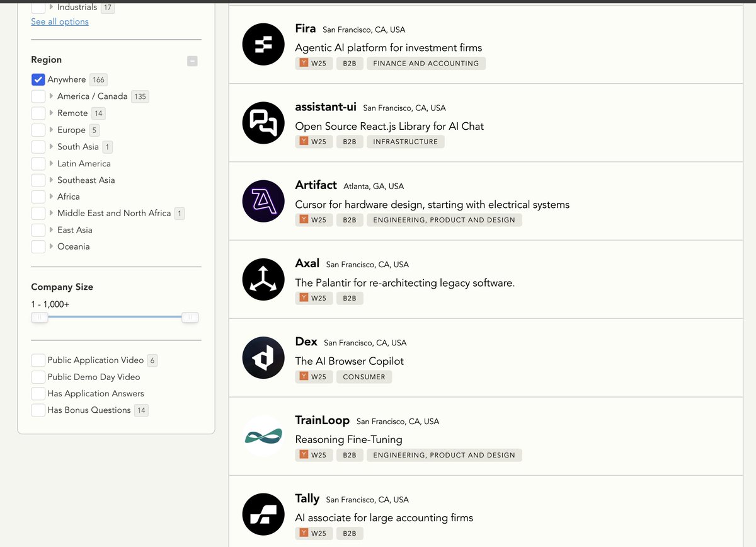Screen dimensions: 756x547
Task: Click the Company Size maximum slider handle
Action: 190,318
